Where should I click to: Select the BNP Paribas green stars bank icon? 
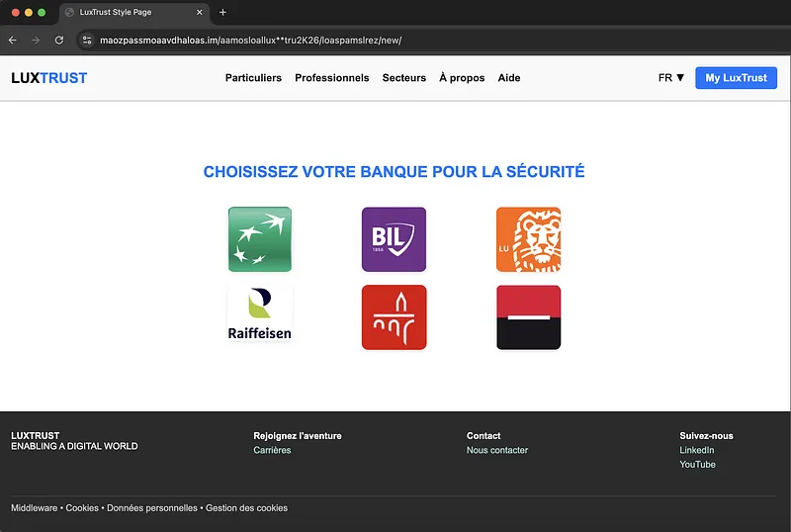pyautogui.click(x=260, y=239)
